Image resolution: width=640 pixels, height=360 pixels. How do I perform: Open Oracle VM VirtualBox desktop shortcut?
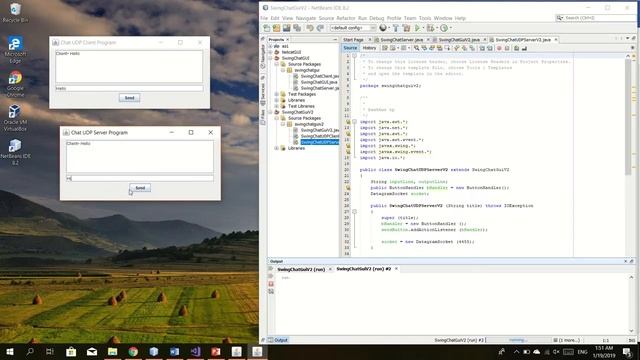pos(15,118)
